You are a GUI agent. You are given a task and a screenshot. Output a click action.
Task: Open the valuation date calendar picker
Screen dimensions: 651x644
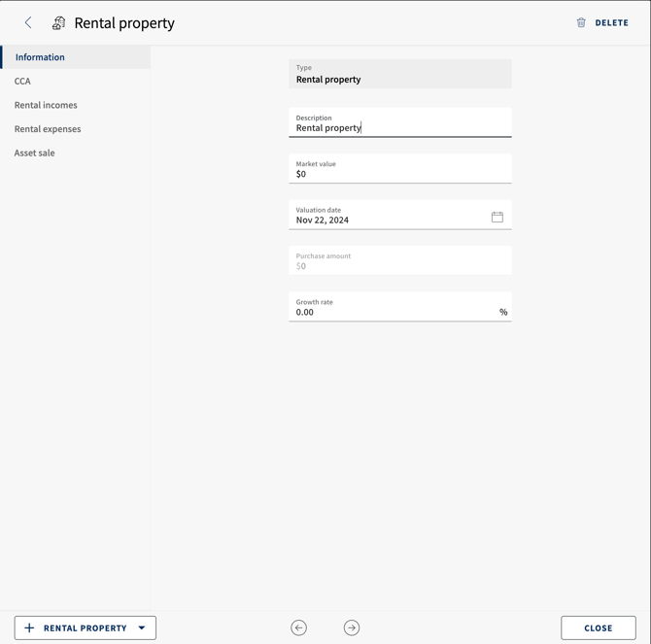(x=497, y=217)
